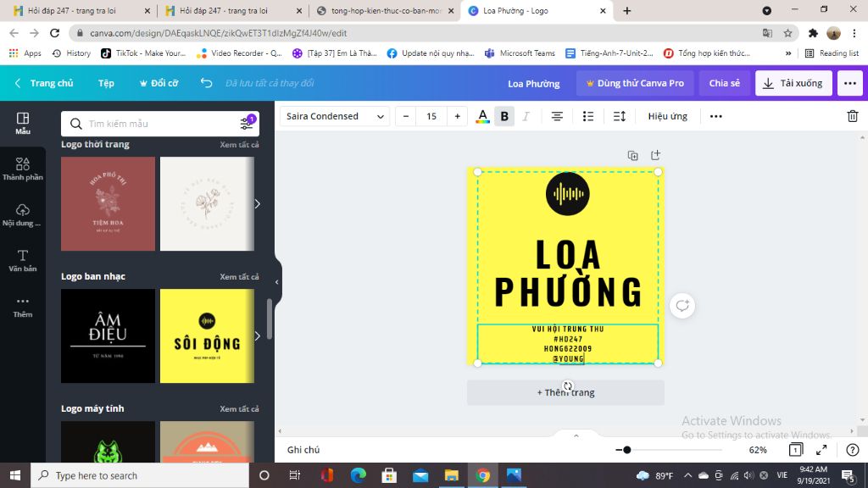
Task: Reload the Canva page
Action: pyautogui.click(x=54, y=33)
